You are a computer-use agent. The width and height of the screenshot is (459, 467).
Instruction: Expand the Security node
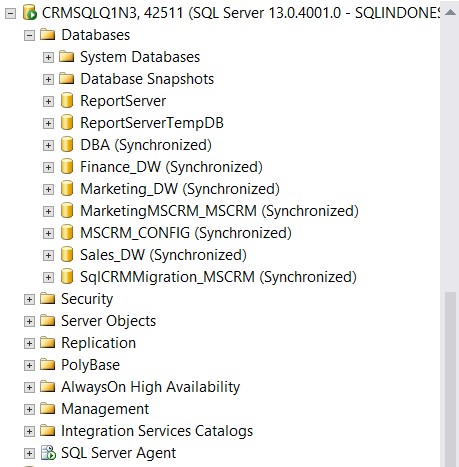[29, 299]
